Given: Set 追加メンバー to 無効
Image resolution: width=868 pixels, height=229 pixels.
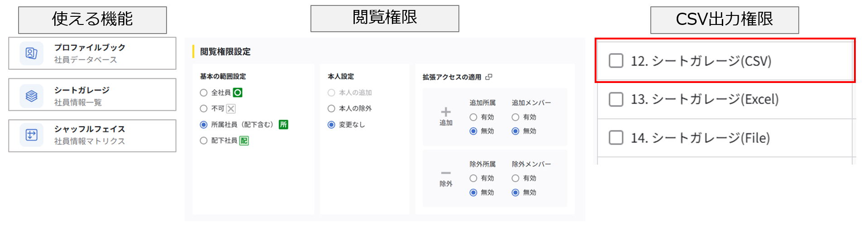Looking at the screenshot, I should point(515,131).
